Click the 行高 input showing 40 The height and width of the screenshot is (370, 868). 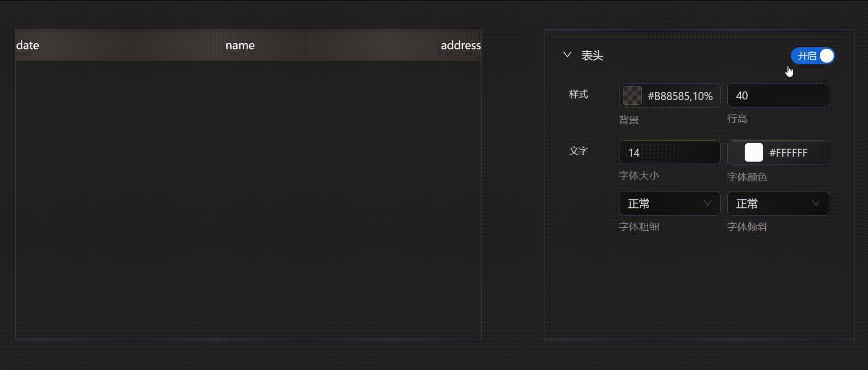[x=778, y=95]
